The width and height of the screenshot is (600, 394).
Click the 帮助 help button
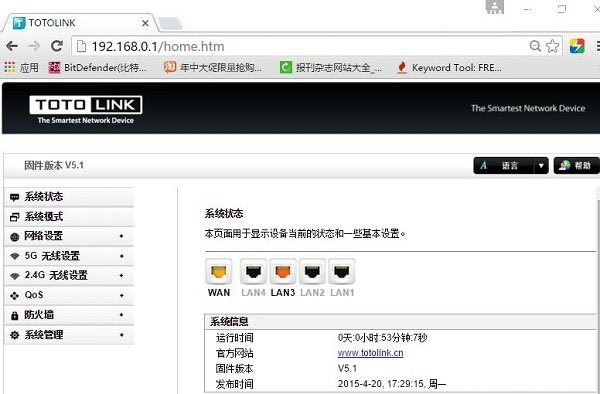(577, 166)
